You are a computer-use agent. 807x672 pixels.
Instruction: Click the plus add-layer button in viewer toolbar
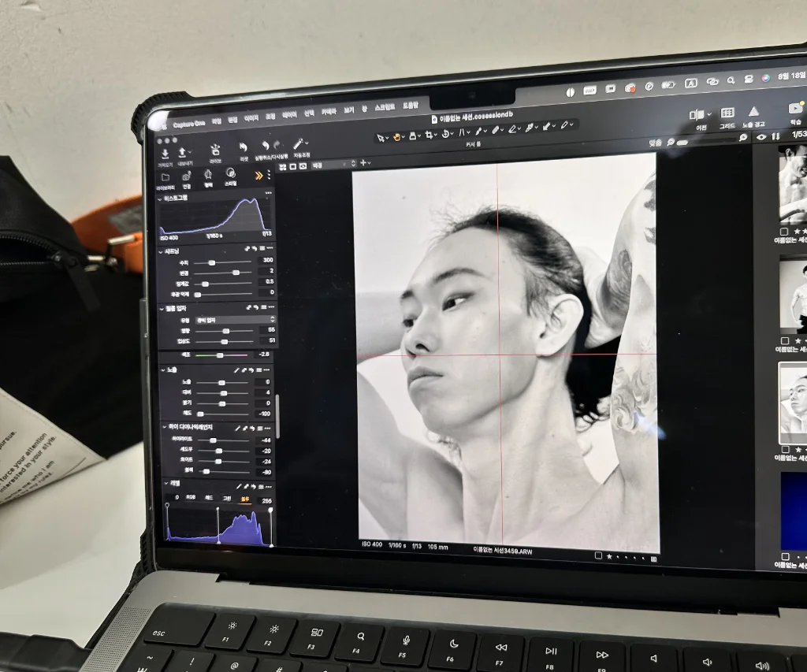pos(363,162)
